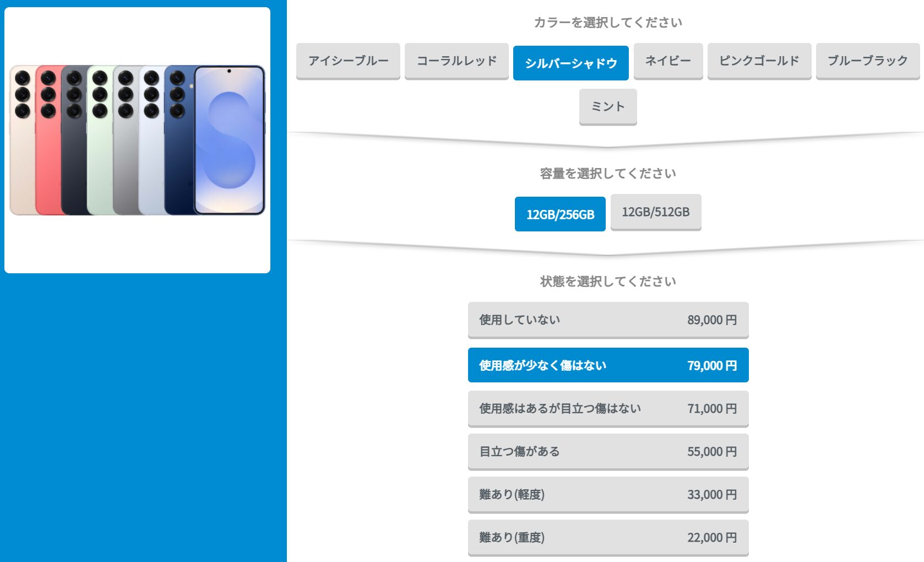Pick 使用感はあるが目立つ傷はない condition
This screenshot has width=924, height=562.
point(608,408)
